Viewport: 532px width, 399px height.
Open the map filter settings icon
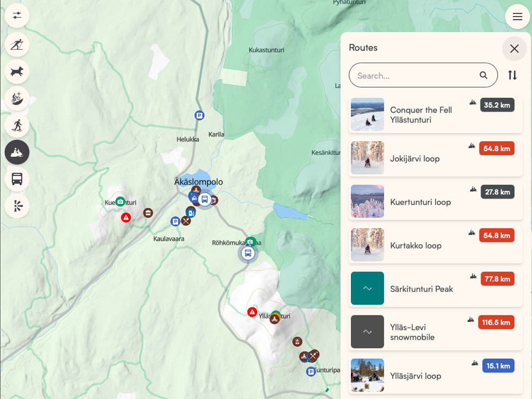point(17,16)
